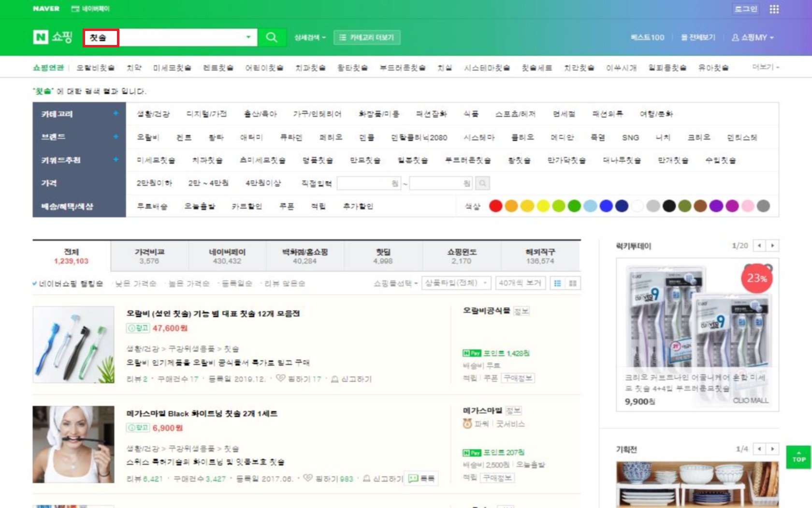Screen dimensions: 812x508
Task: Click the 로그인 button
Action: pos(746,9)
